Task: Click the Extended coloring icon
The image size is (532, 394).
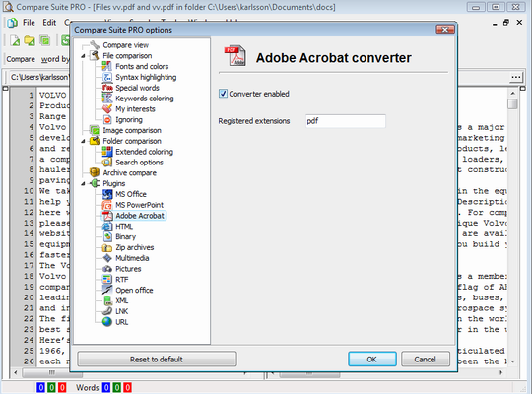Action: point(107,152)
